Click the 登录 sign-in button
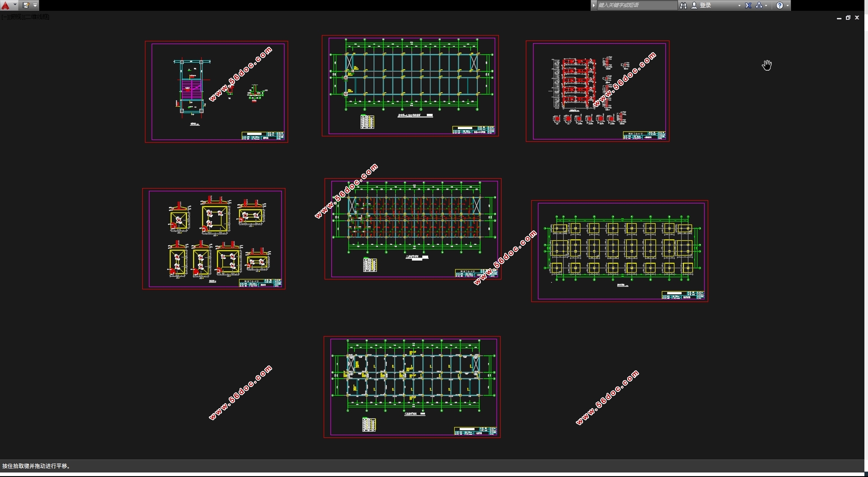This screenshot has height=477, width=868. (x=705, y=5)
